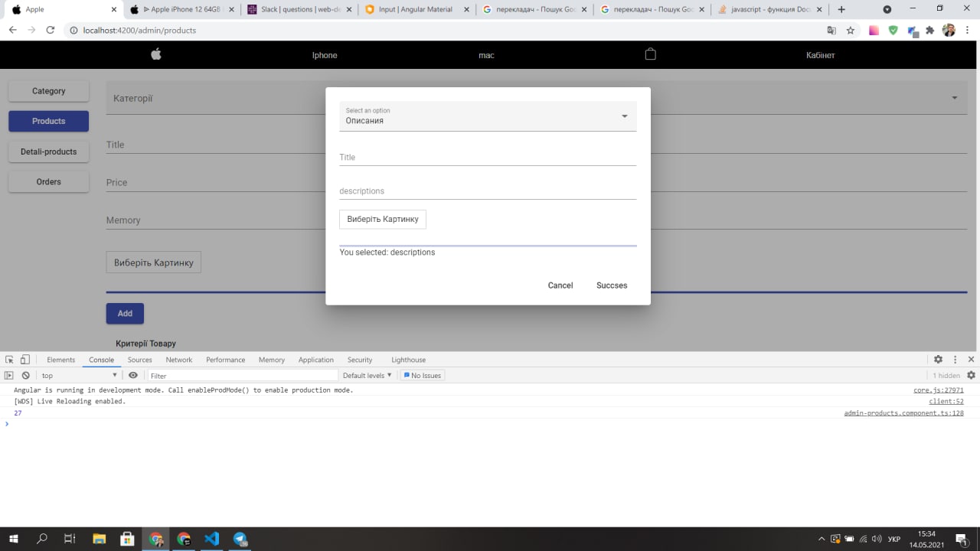This screenshot has height=551, width=980.
Task: Click Cancel in dialog
Action: 560,285
